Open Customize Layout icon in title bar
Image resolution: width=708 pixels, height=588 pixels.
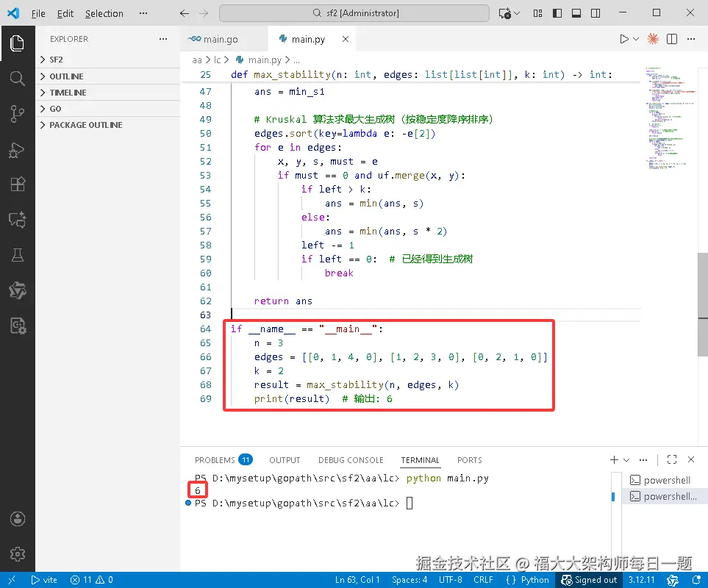(x=537, y=13)
